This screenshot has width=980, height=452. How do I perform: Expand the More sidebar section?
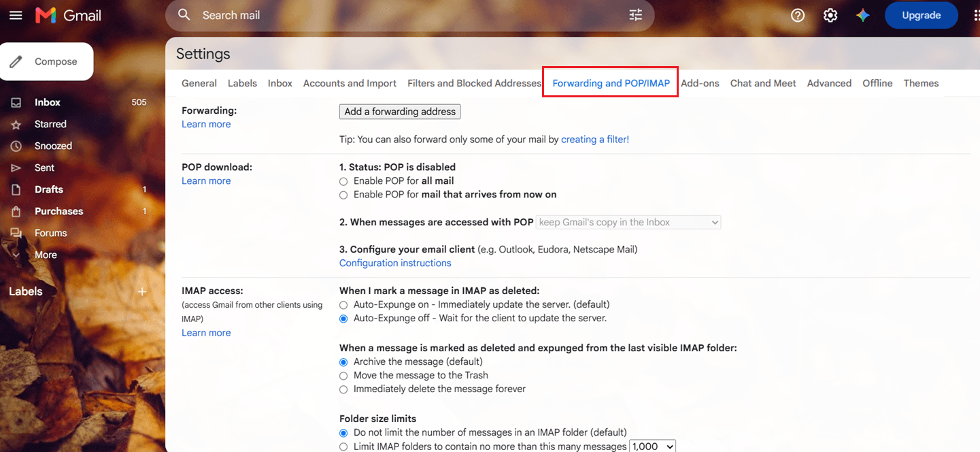point(46,255)
